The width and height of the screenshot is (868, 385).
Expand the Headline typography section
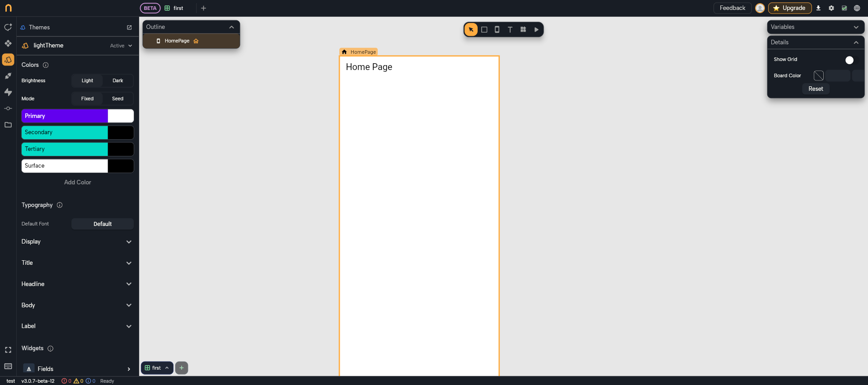click(x=77, y=284)
